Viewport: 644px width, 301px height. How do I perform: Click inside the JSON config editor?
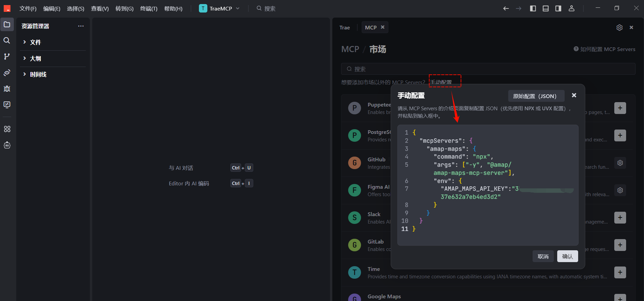pyautogui.click(x=488, y=185)
